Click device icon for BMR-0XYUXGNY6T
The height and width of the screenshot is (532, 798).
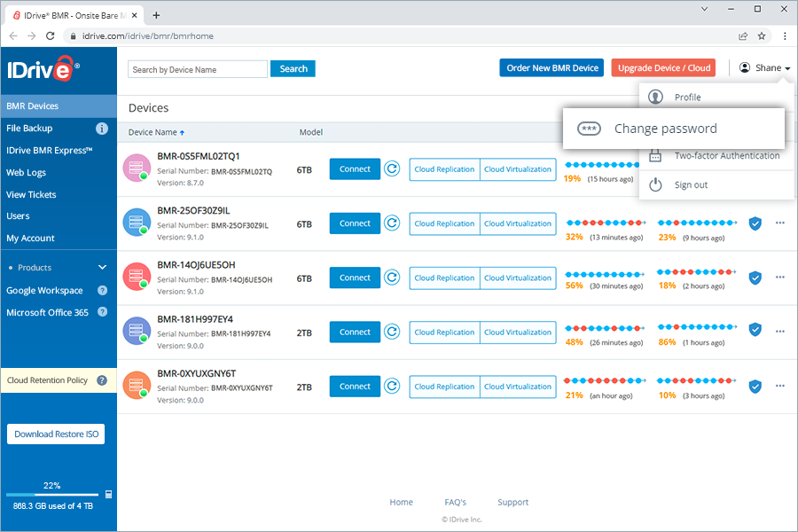(x=137, y=386)
